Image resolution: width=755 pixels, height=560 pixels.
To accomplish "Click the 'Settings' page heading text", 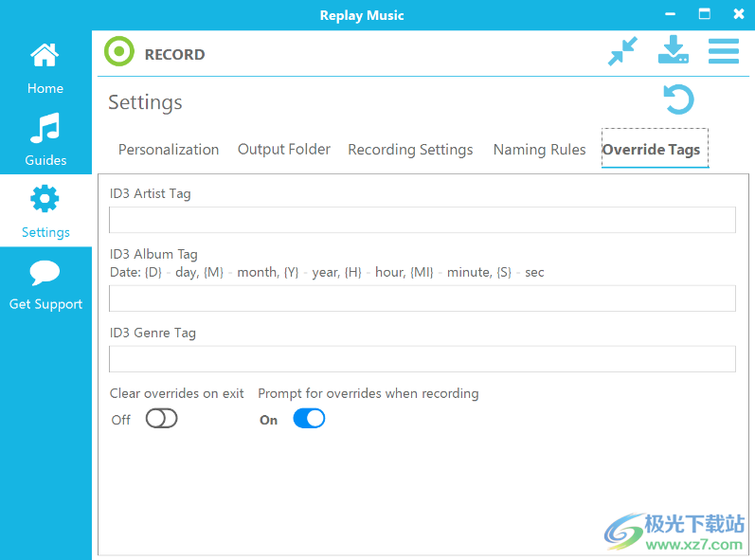I will point(145,102).
